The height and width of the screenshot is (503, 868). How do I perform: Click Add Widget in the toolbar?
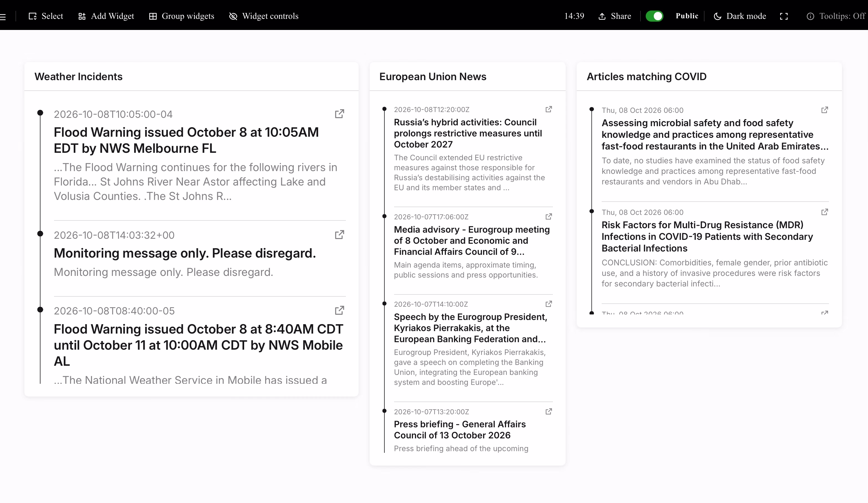(x=106, y=16)
